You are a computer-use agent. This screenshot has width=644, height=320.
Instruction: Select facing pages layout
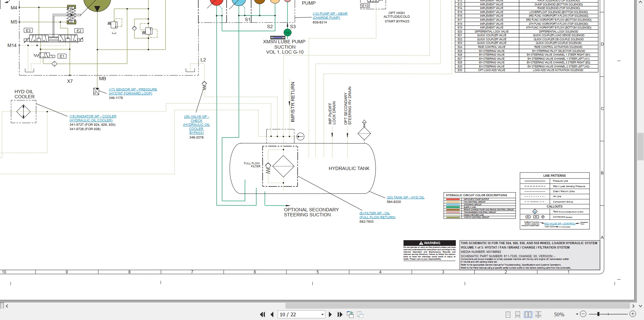click(x=528, y=314)
